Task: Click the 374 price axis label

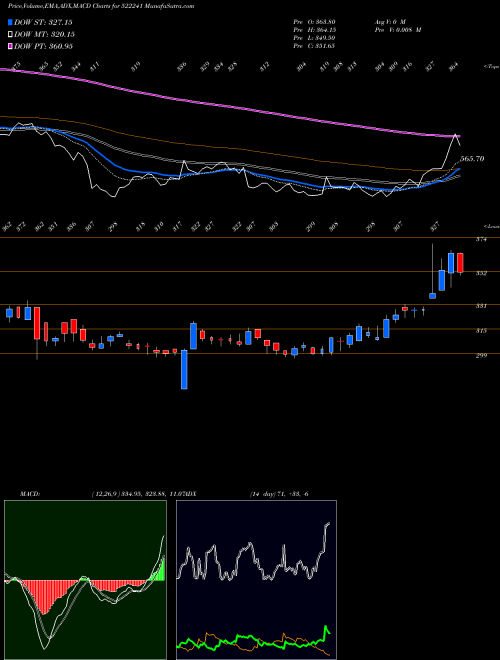Action: point(481,240)
